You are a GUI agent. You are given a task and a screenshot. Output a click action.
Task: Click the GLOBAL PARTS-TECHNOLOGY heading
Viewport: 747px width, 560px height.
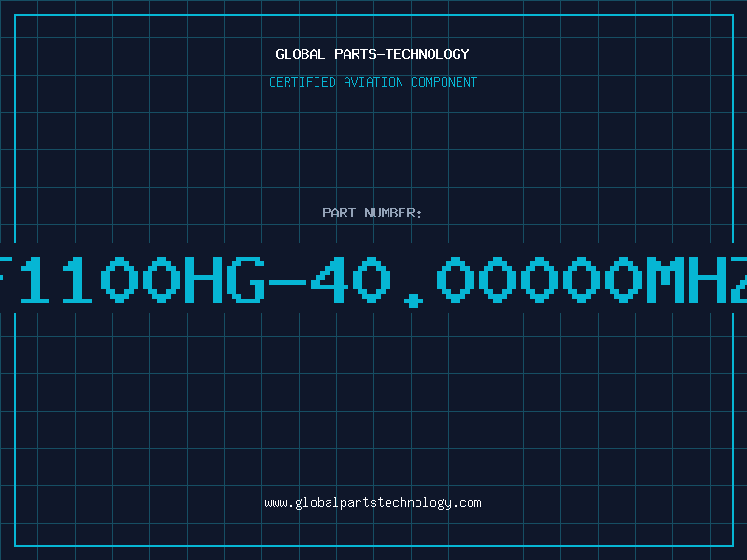[373, 54]
